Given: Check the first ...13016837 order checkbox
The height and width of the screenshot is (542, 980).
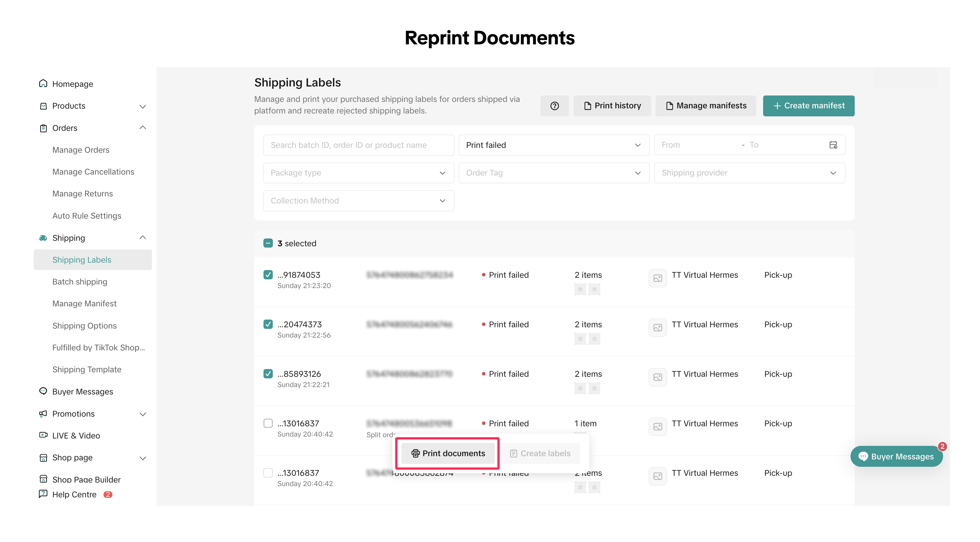Looking at the screenshot, I should (x=268, y=423).
